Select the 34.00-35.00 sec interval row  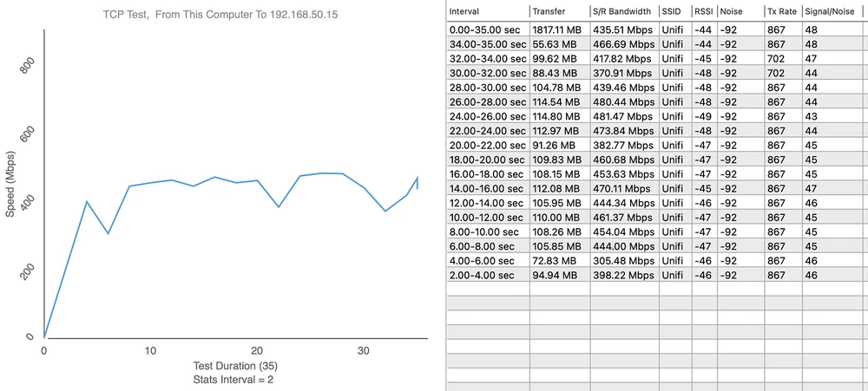[487, 44]
